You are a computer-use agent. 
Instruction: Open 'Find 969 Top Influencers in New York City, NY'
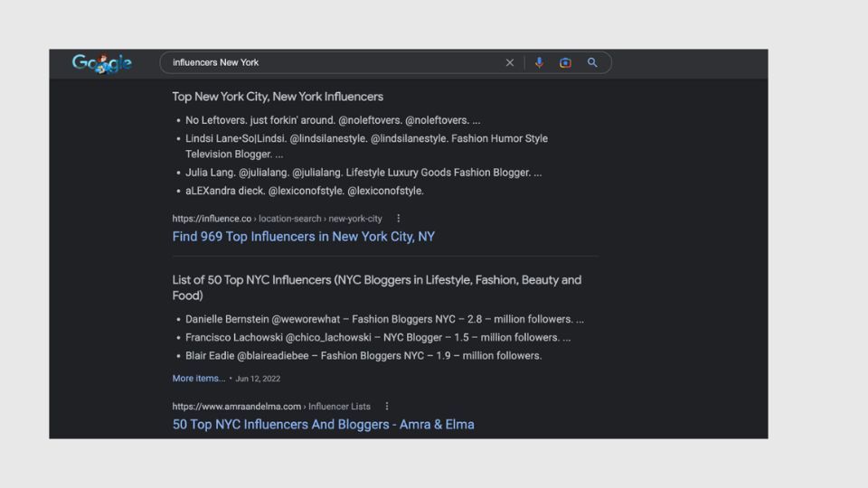point(304,237)
